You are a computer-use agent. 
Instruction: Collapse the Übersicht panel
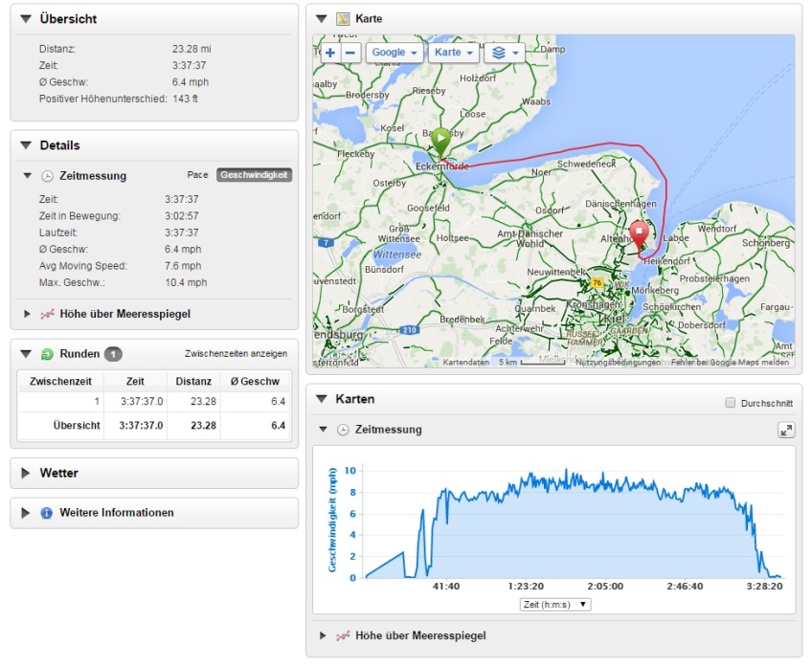[26, 19]
